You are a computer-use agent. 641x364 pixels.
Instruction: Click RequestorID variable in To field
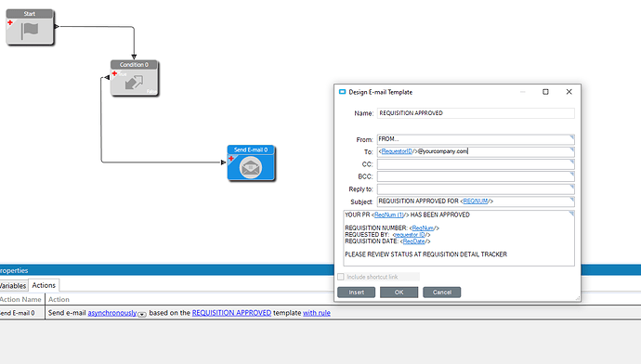[397, 151]
